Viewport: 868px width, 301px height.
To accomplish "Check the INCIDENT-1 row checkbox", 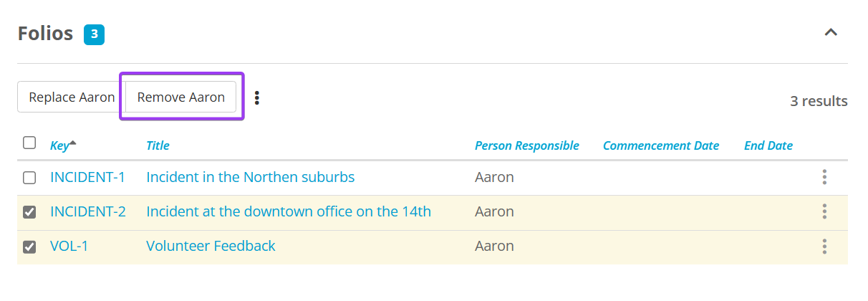I will 29,178.
